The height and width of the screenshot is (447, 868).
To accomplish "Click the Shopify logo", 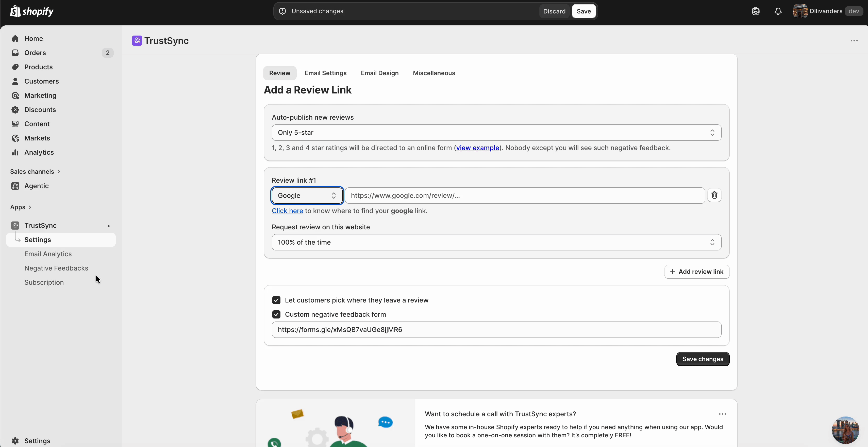I will coord(32,11).
